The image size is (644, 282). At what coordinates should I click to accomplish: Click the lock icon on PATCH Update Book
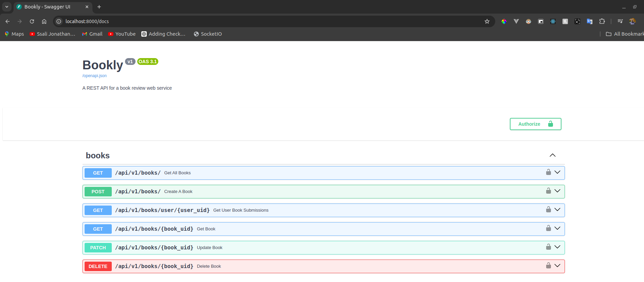(548, 247)
